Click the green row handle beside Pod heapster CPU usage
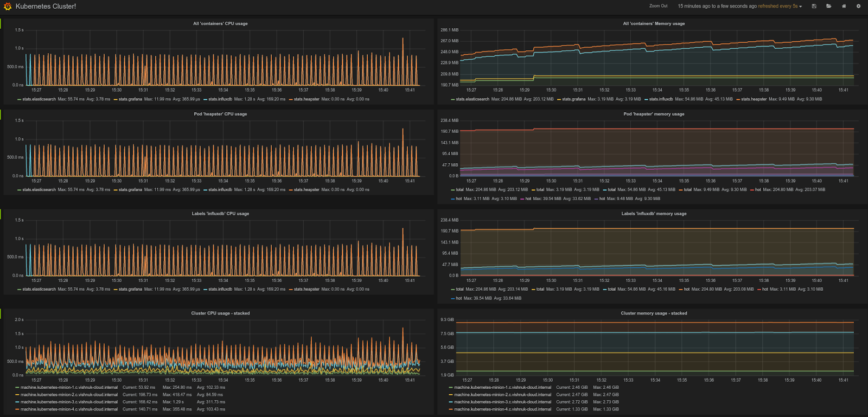 (x=1, y=114)
